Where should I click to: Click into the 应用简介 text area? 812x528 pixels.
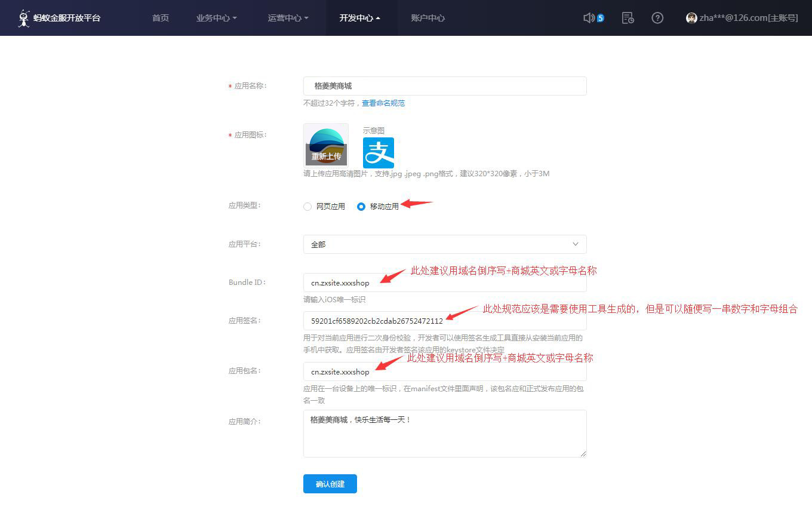445,434
